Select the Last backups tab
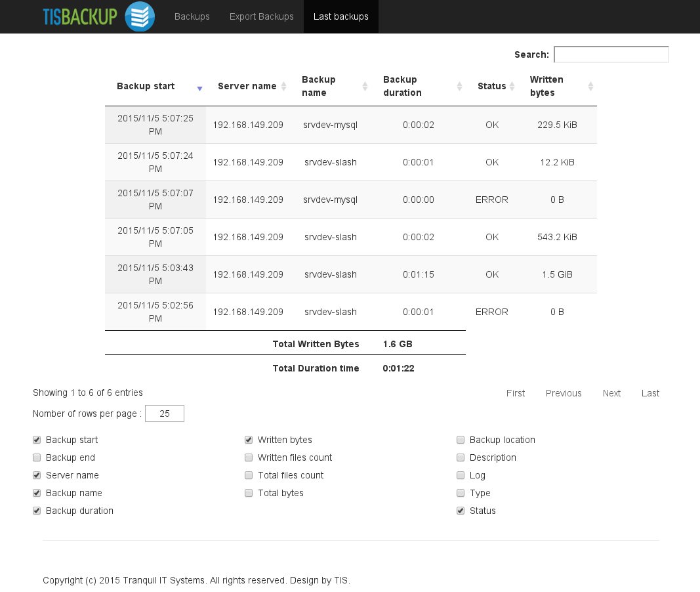The image size is (700, 592). [341, 16]
